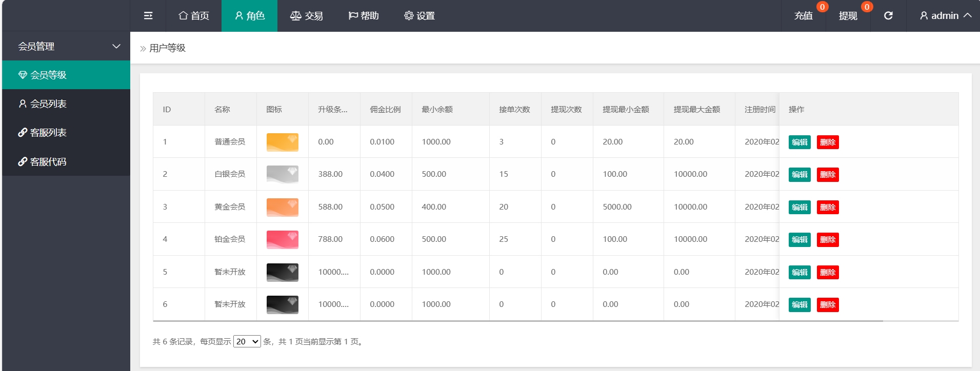Click the 铂金会员 pink card image
The image size is (980, 371).
283,239
